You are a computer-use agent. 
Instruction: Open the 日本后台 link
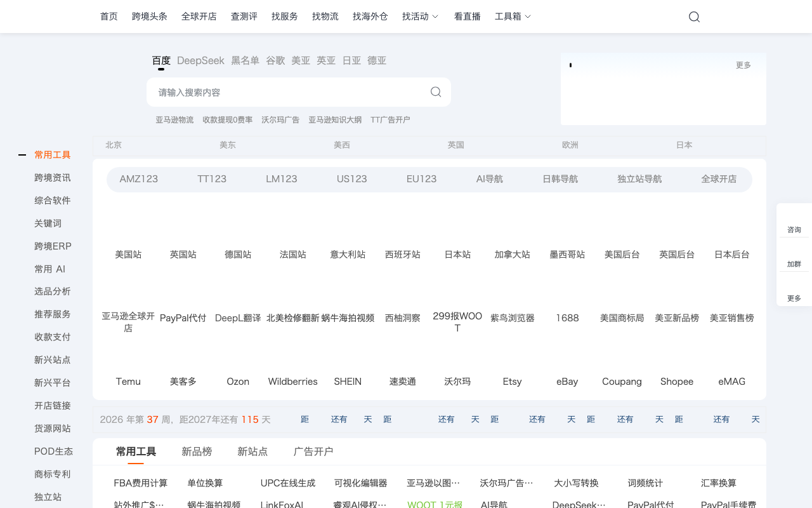pyautogui.click(x=732, y=255)
